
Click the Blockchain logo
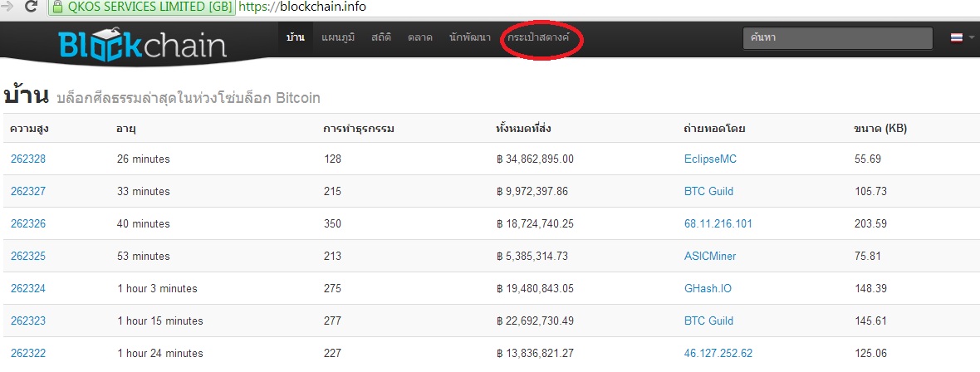pyautogui.click(x=143, y=45)
